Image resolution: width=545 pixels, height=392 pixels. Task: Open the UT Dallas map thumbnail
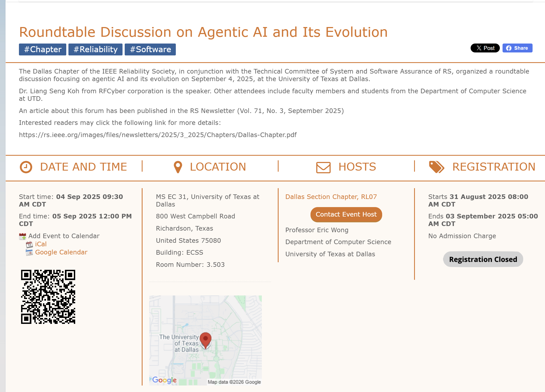click(206, 340)
